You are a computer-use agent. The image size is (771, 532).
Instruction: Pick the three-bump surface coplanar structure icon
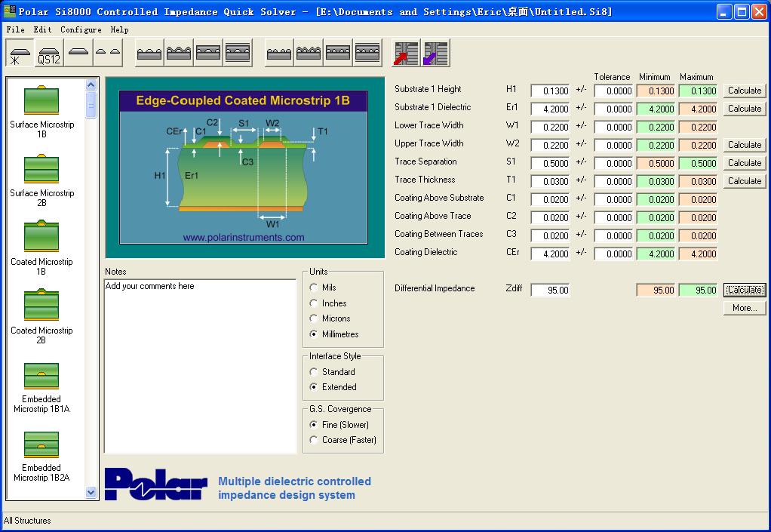tap(149, 53)
